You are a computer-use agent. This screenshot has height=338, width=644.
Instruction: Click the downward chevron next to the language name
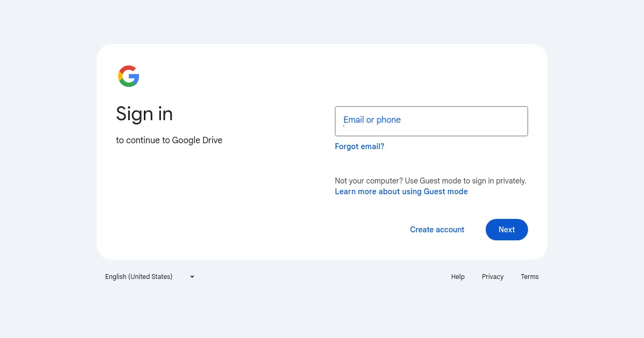pos(192,276)
